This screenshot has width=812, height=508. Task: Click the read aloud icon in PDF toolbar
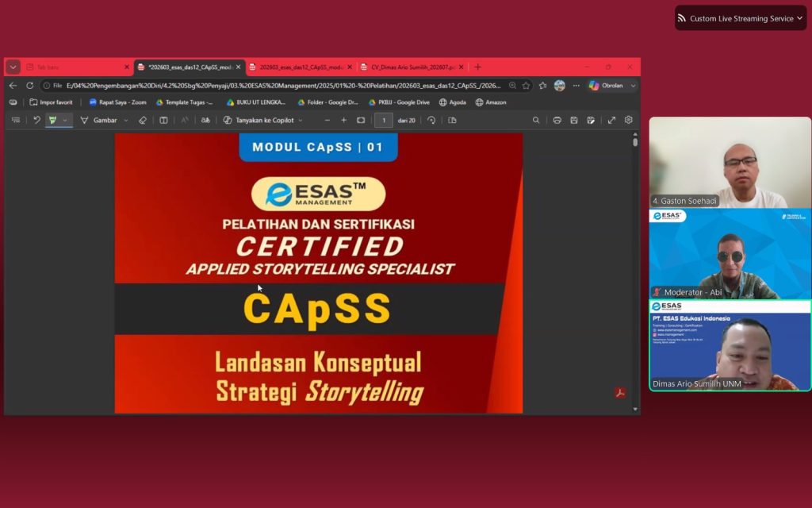[185, 121]
